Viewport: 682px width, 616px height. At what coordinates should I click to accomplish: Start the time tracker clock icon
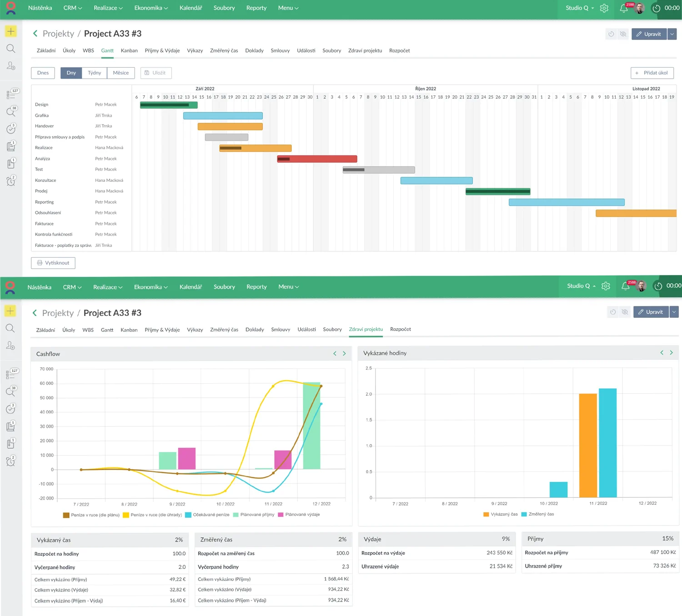(656, 8)
